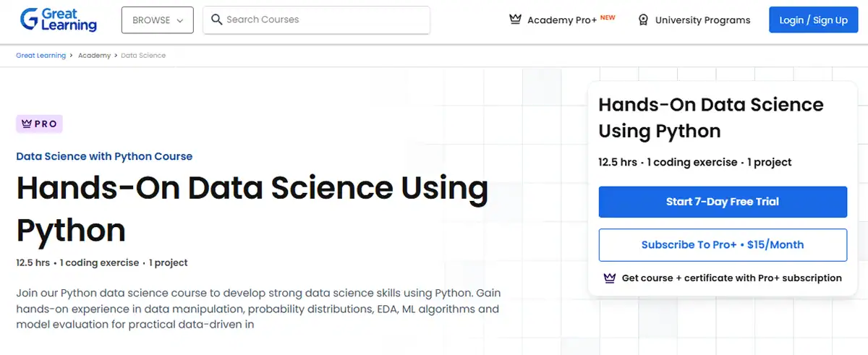Click the sidebar card course title

(710, 118)
